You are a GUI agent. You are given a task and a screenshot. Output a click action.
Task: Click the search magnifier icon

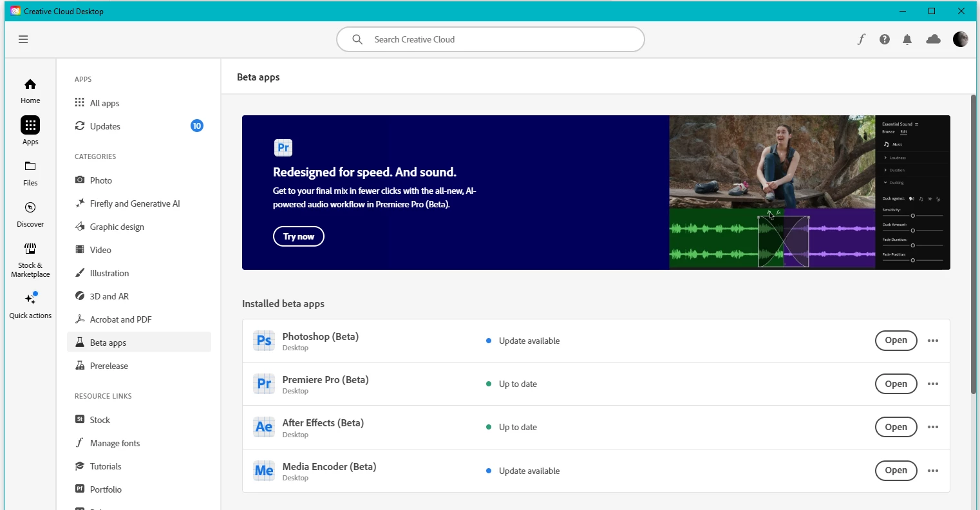357,39
